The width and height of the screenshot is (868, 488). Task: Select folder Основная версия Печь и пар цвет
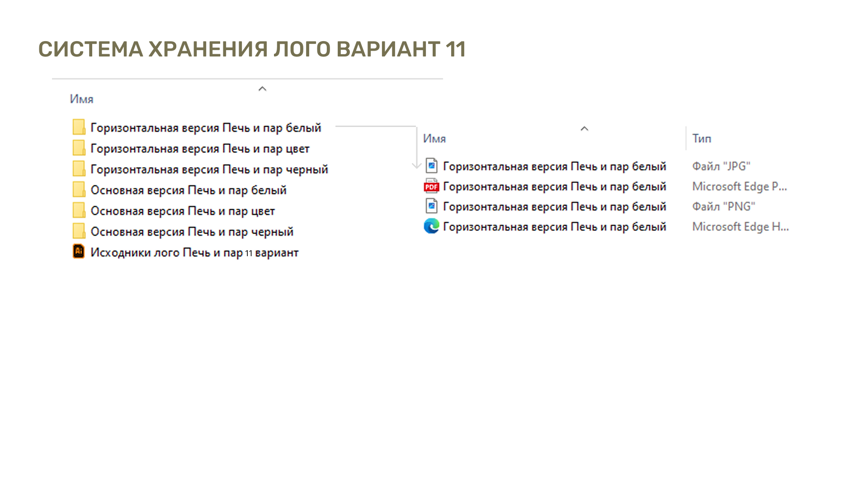point(183,211)
